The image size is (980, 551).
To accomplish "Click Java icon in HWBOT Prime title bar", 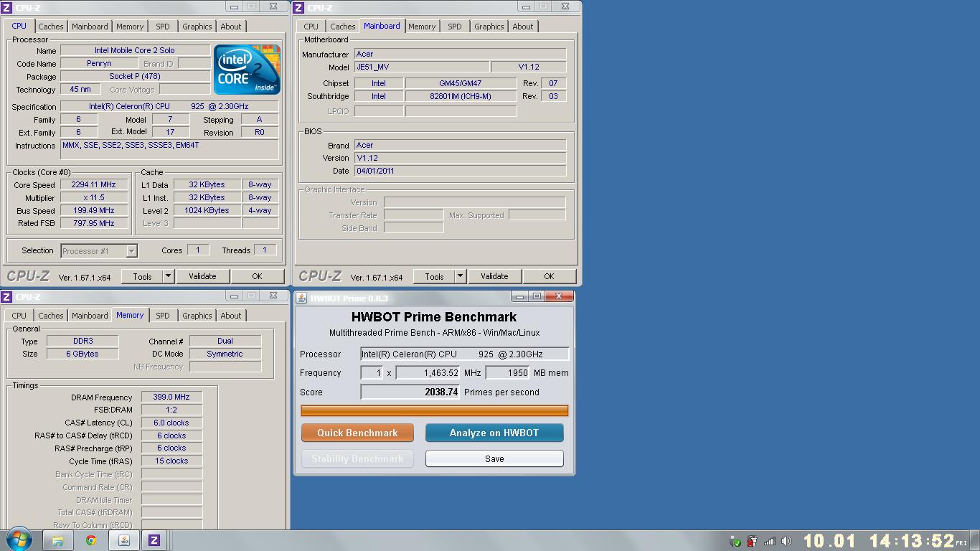I will click(x=302, y=298).
